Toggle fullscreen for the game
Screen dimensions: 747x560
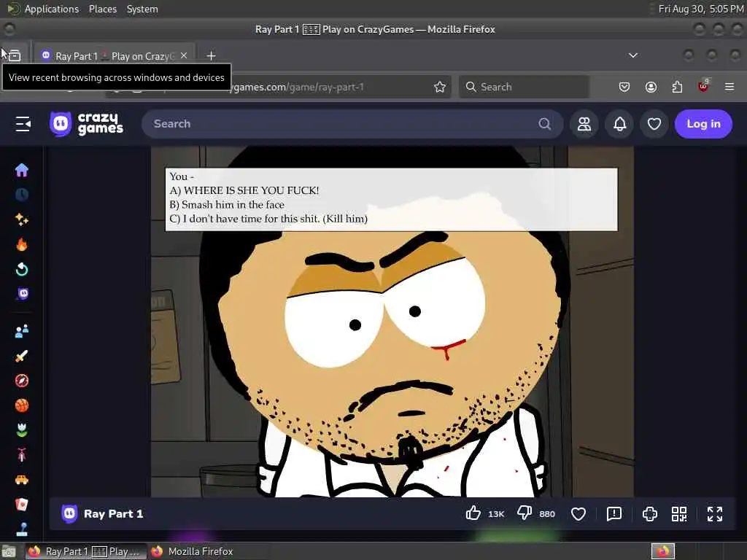(x=715, y=514)
